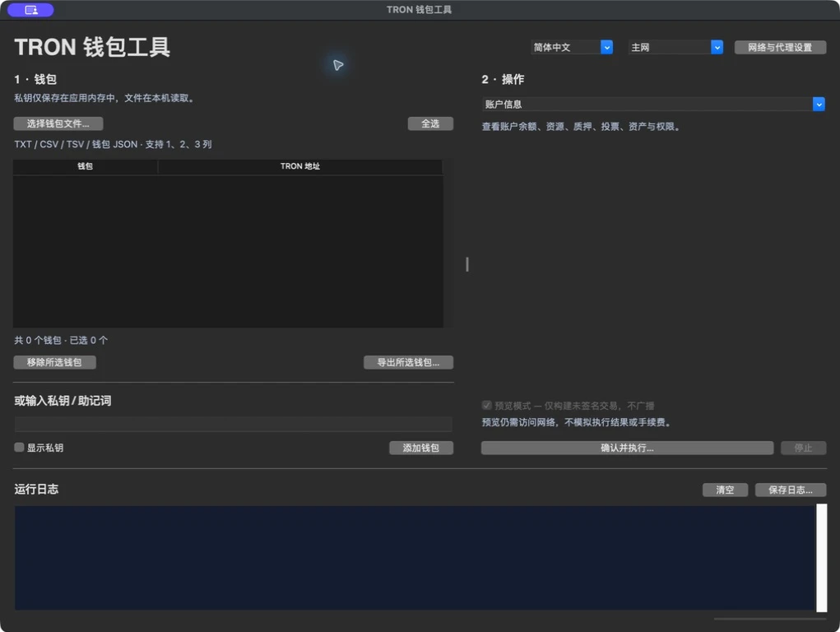This screenshot has width=840, height=632.
Task: Click the 停止 button
Action: pos(803,448)
